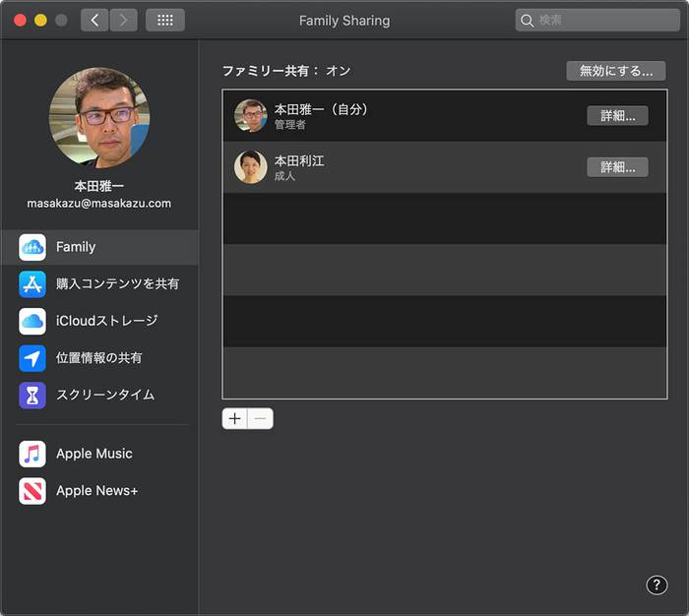
Task: Open the Apple Music note icon
Action: pyautogui.click(x=32, y=454)
